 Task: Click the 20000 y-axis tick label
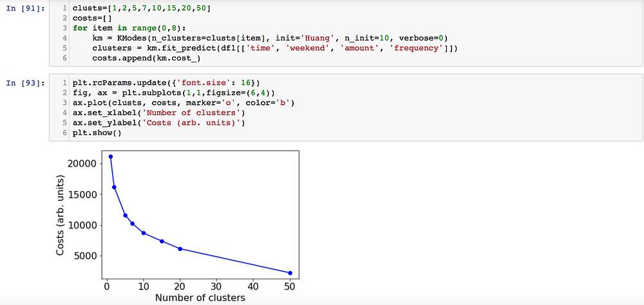pos(82,164)
